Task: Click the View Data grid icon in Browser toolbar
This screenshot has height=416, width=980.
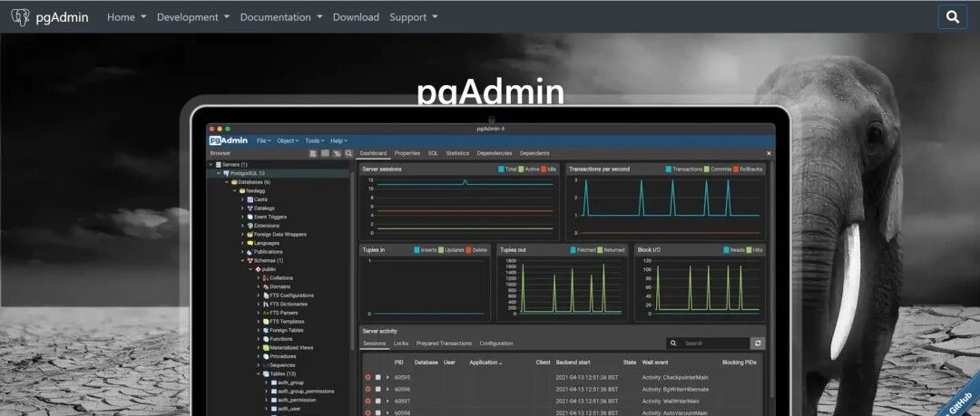Action: 325,153
